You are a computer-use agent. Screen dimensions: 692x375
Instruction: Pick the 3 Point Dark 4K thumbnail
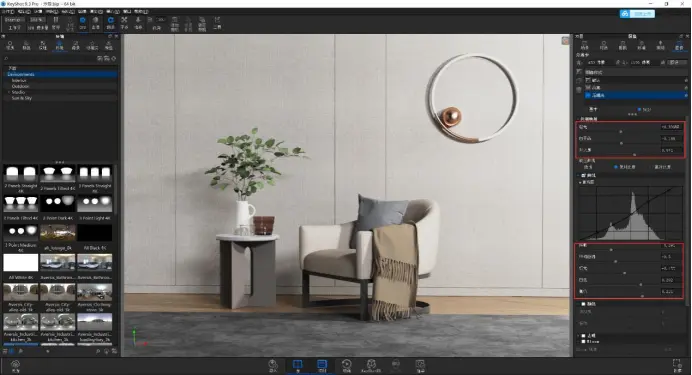pos(57,204)
